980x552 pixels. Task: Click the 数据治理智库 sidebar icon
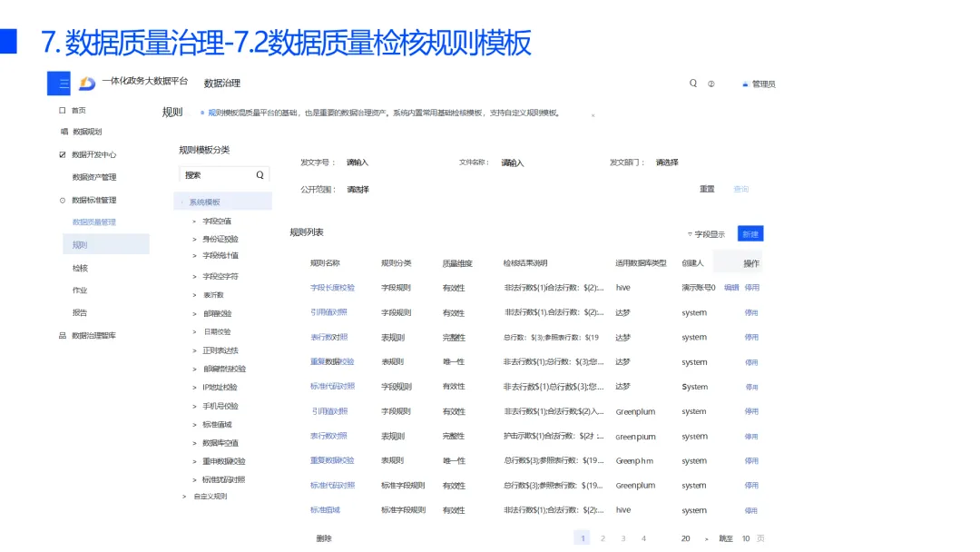click(62, 336)
